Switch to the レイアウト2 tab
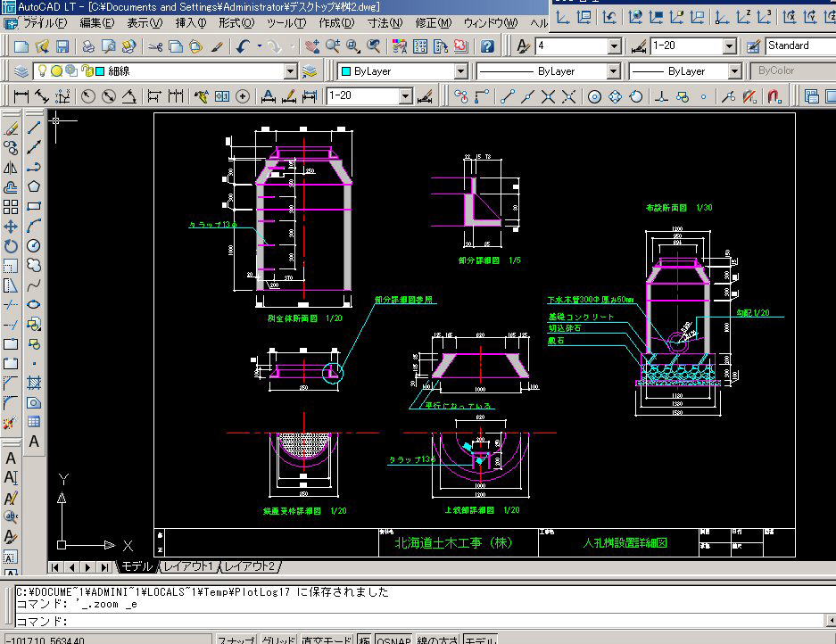This screenshot has height=644, width=836. tap(250, 566)
